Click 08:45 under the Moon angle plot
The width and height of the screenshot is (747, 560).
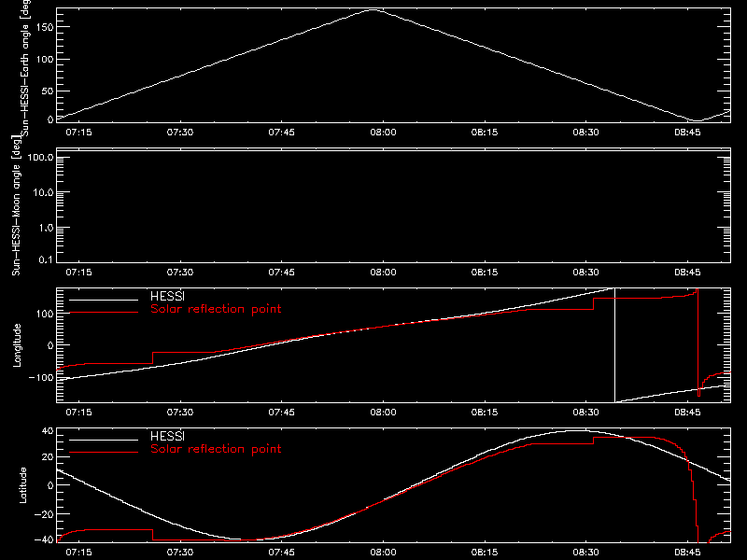(687, 273)
